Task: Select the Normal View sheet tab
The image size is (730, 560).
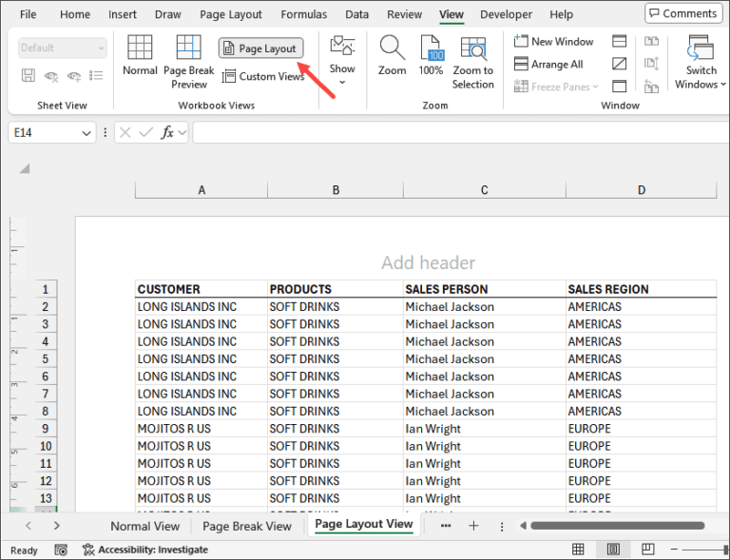Action: pyautogui.click(x=144, y=526)
